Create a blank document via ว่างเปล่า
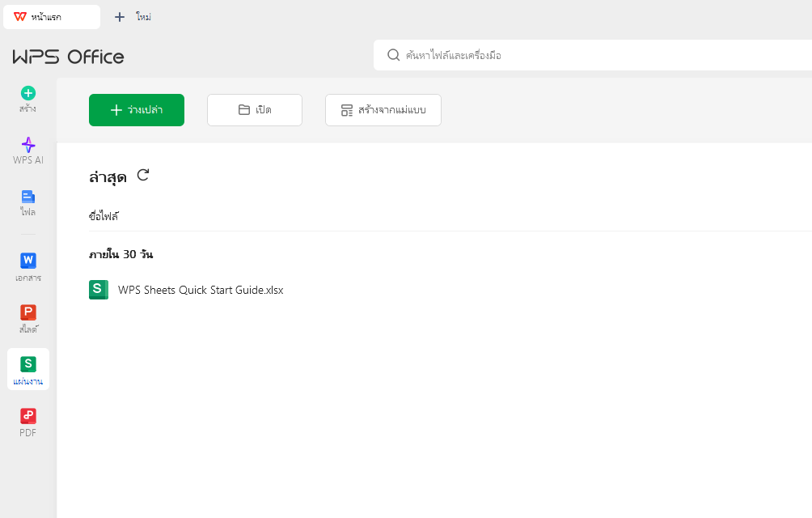 [x=136, y=109]
